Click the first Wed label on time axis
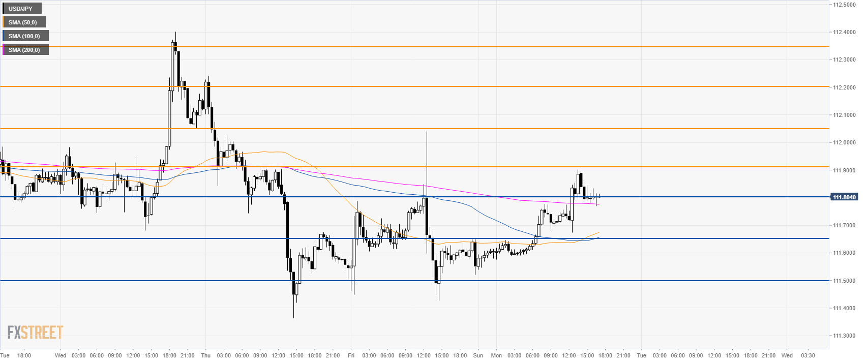Image resolution: width=868 pixels, height=362 pixels. (61, 355)
